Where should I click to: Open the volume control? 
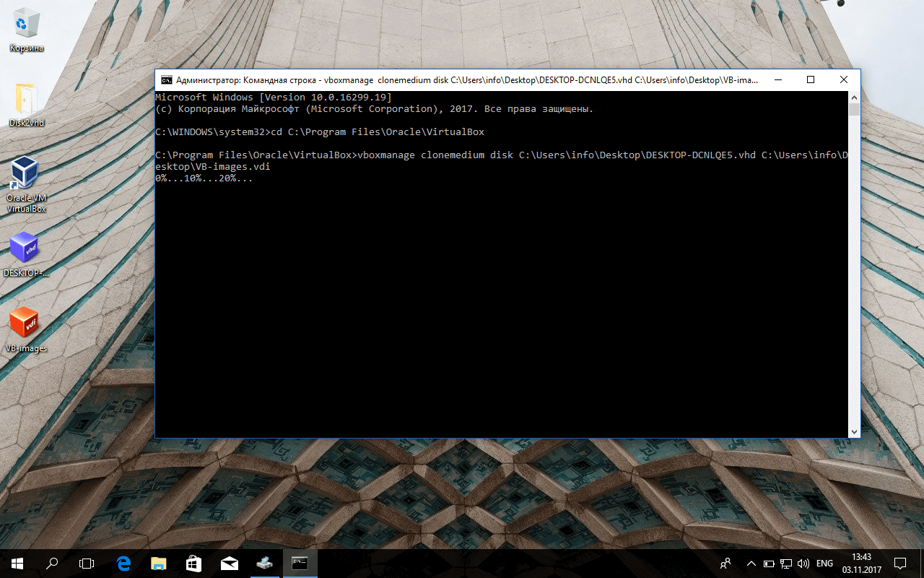click(803, 564)
